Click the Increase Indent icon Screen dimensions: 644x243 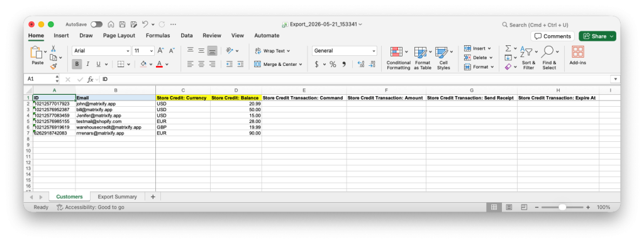click(240, 64)
